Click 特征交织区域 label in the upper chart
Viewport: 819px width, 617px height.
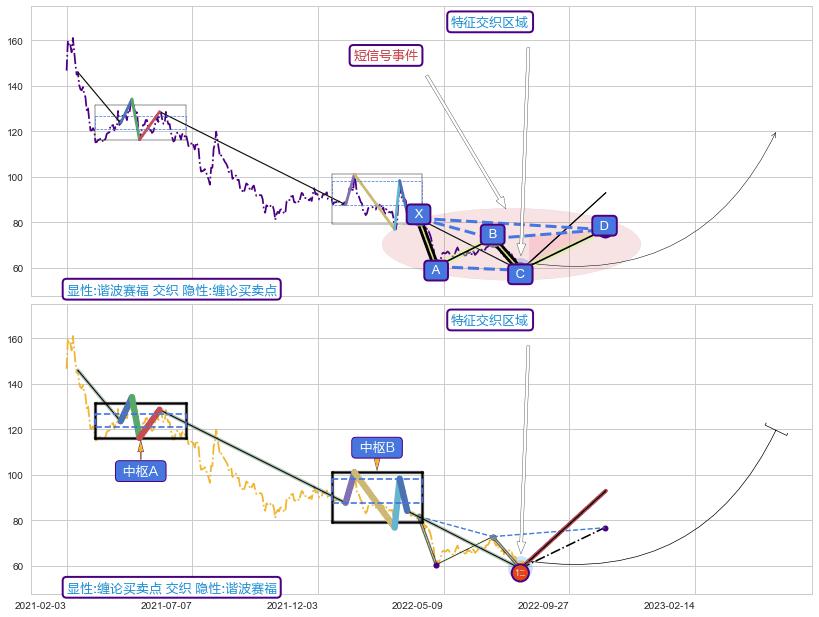tap(489, 22)
